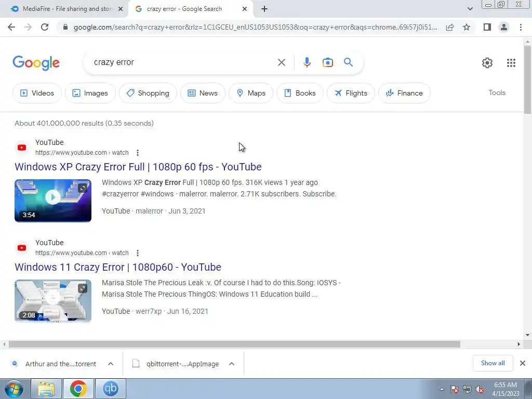This screenshot has height=399, width=532.
Task: Click the taskbar clock showing 6:55 AM
Action: coord(506,389)
